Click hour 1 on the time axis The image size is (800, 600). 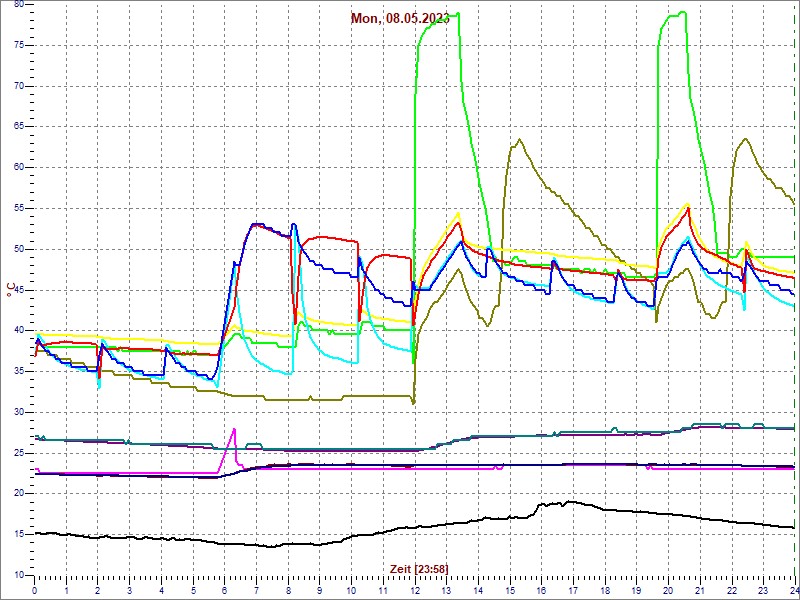pos(66,590)
